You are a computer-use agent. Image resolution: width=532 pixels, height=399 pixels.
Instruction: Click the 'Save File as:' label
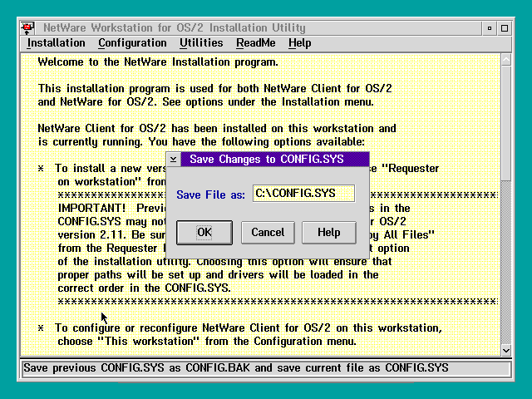click(x=210, y=195)
